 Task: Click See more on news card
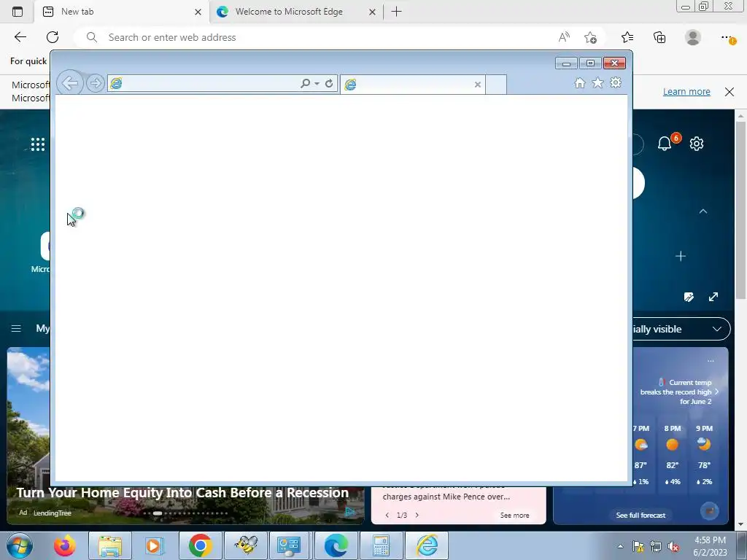(x=514, y=516)
